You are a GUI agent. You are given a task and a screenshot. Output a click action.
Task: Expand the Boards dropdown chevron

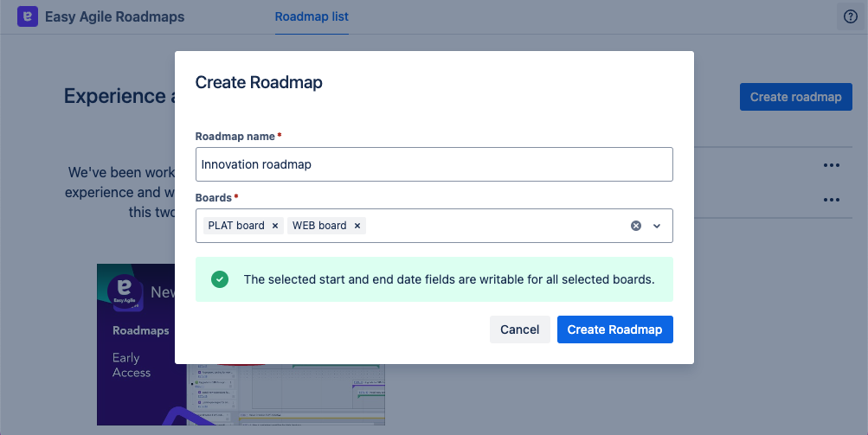(x=657, y=226)
